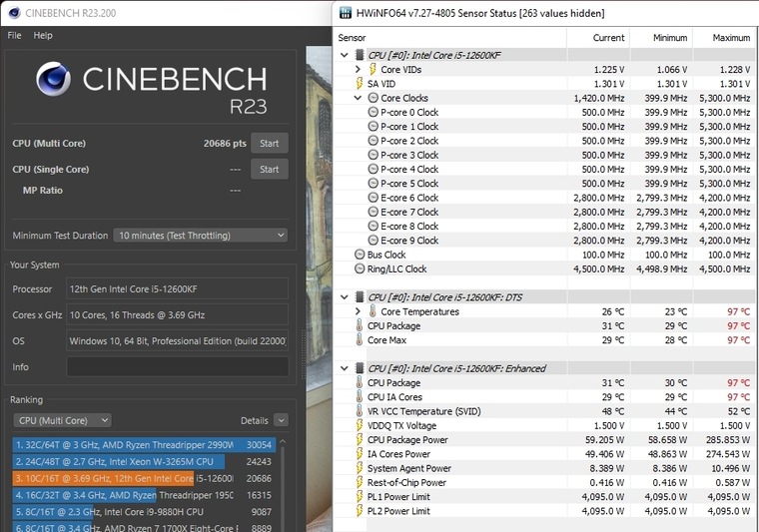Click the Bus Clock icon
Screen dimensions: 759x532
(x=360, y=255)
